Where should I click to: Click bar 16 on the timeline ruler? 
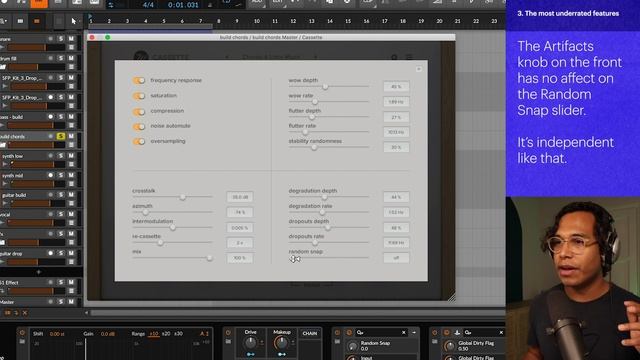[367, 21]
